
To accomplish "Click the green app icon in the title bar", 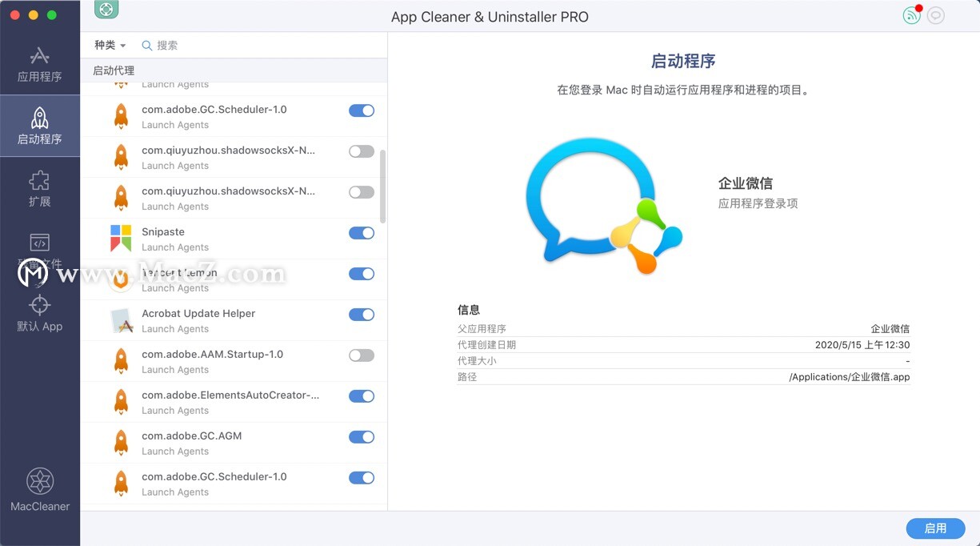I will [106, 10].
